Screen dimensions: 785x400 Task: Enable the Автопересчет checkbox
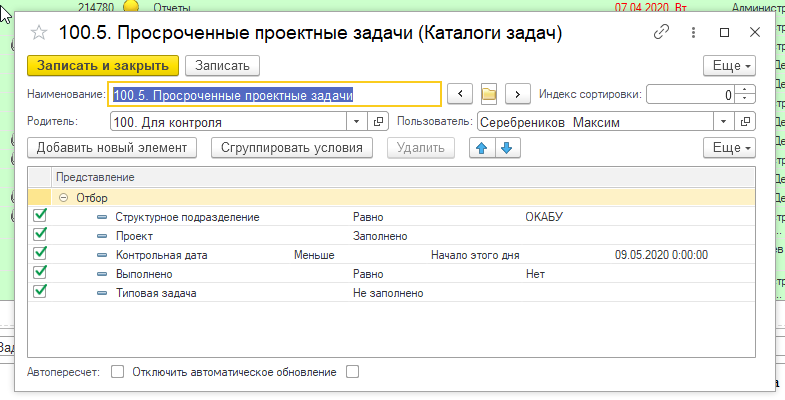(x=117, y=372)
